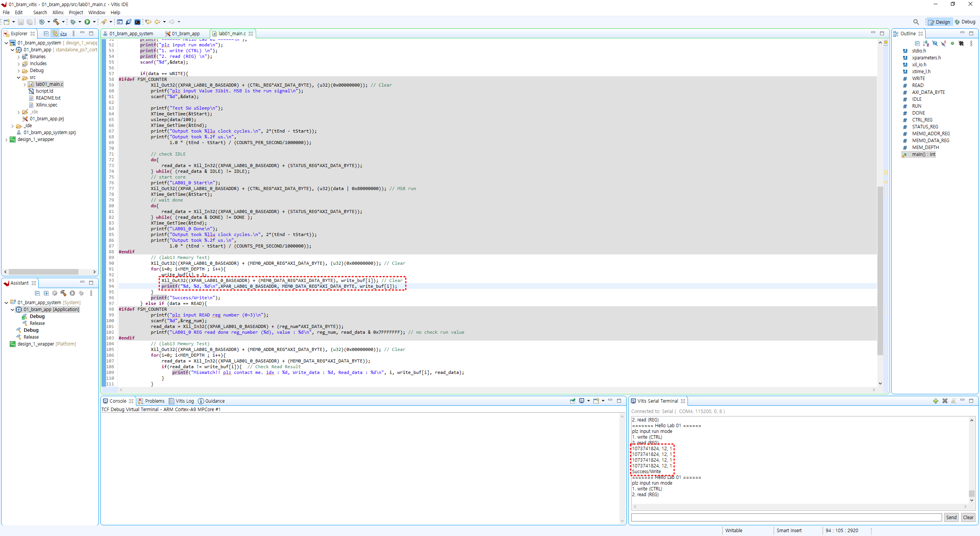Click the hammer Build icon in the main toolbar
This screenshot has height=536, width=980.
pyautogui.click(x=56, y=22)
